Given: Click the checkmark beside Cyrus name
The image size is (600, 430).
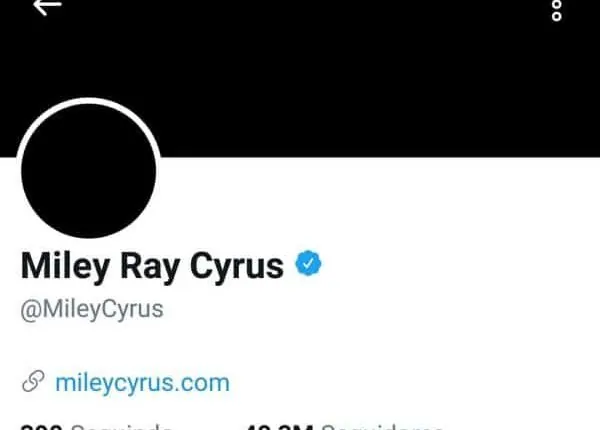Looking at the screenshot, I should (308, 263).
